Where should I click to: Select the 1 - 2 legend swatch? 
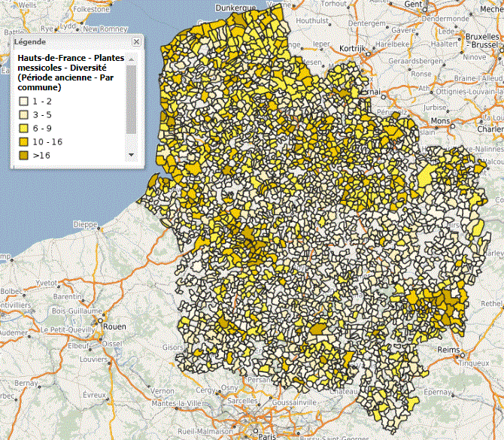pyautogui.click(x=23, y=101)
